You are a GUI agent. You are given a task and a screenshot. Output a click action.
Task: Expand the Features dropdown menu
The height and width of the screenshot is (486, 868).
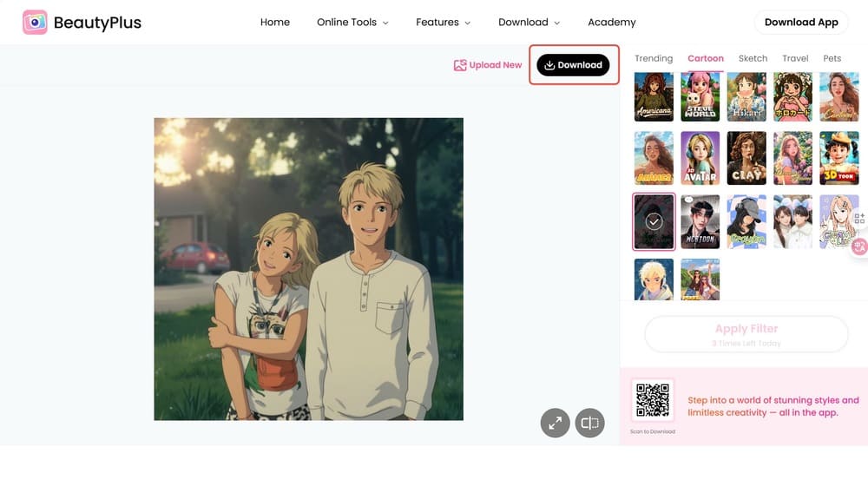tap(443, 23)
